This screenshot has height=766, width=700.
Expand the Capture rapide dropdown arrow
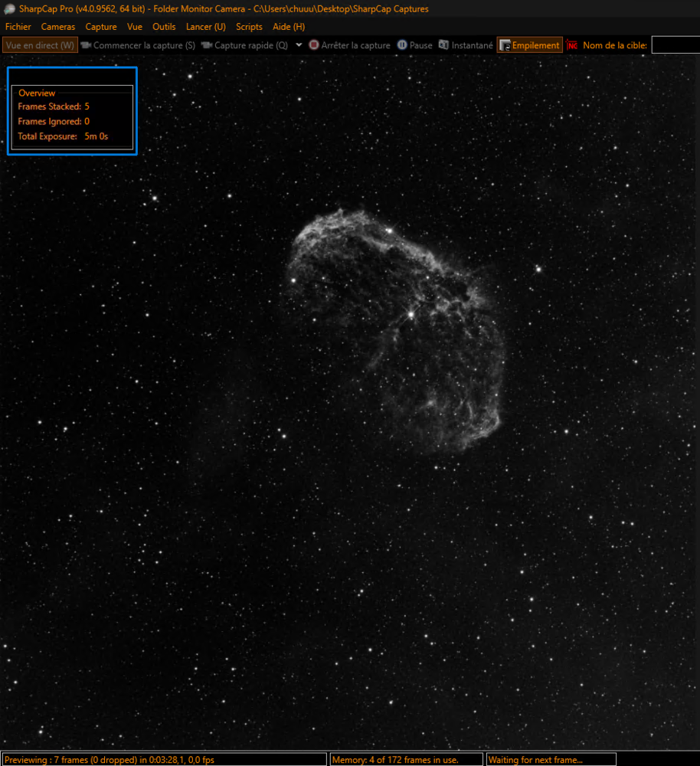coord(299,45)
